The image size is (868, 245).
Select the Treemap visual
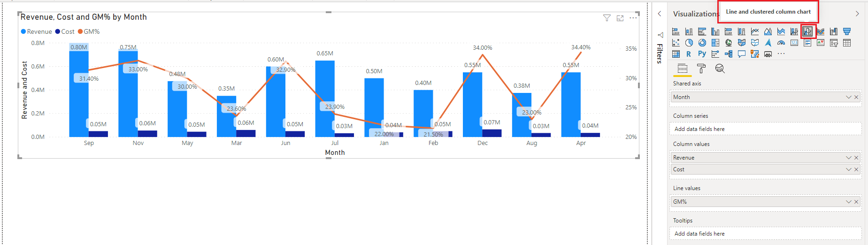[715, 43]
